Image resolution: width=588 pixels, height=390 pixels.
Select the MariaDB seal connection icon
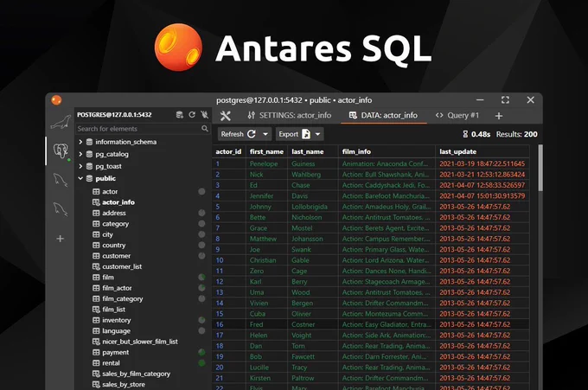(61, 123)
